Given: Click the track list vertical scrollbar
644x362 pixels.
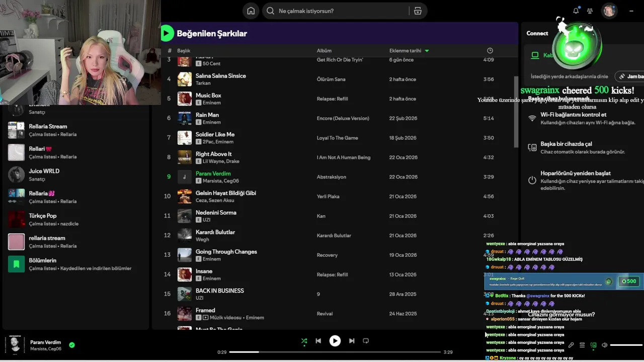Looking at the screenshot, I should (516, 112).
